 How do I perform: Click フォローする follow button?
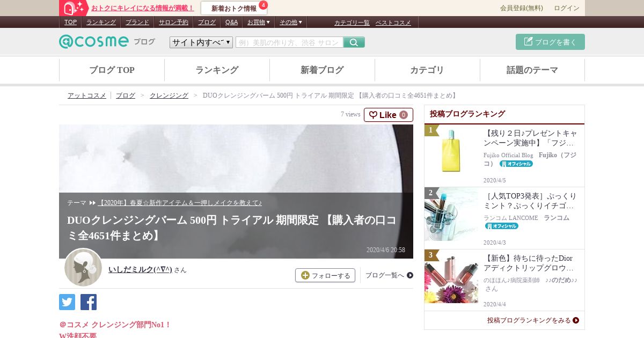325,275
